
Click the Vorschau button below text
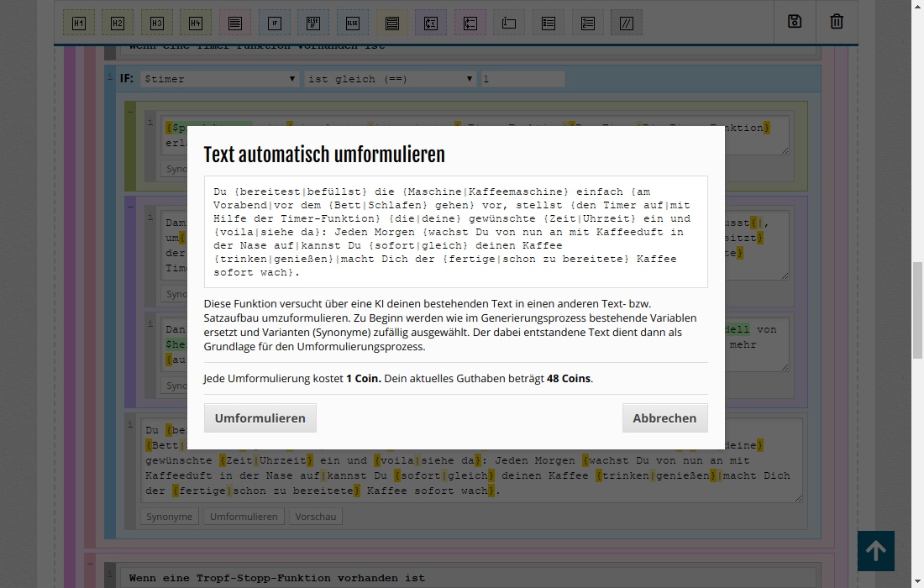316,517
